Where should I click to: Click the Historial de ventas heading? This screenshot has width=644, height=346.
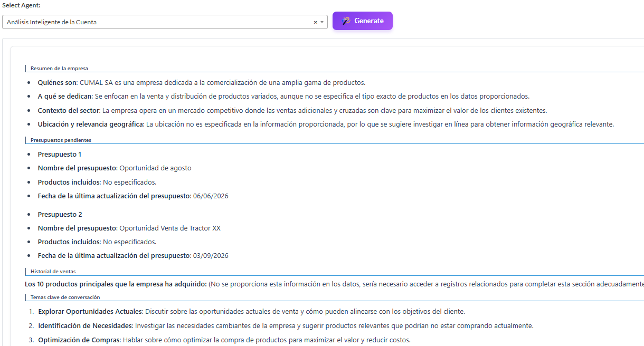tap(53, 272)
